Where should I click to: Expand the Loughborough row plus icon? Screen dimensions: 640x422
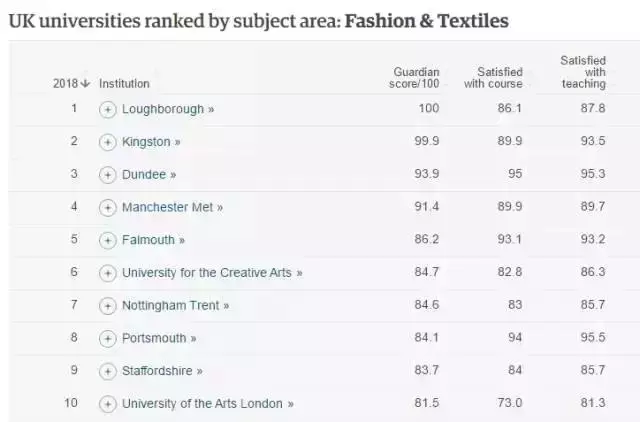(107, 110)
